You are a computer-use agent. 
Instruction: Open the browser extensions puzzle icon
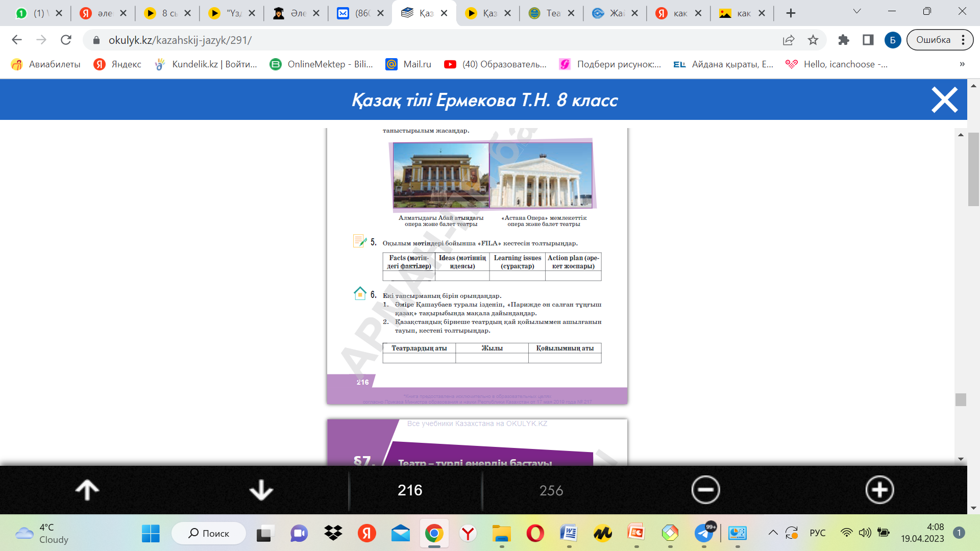pyautogui.click(x=844, y=40)
